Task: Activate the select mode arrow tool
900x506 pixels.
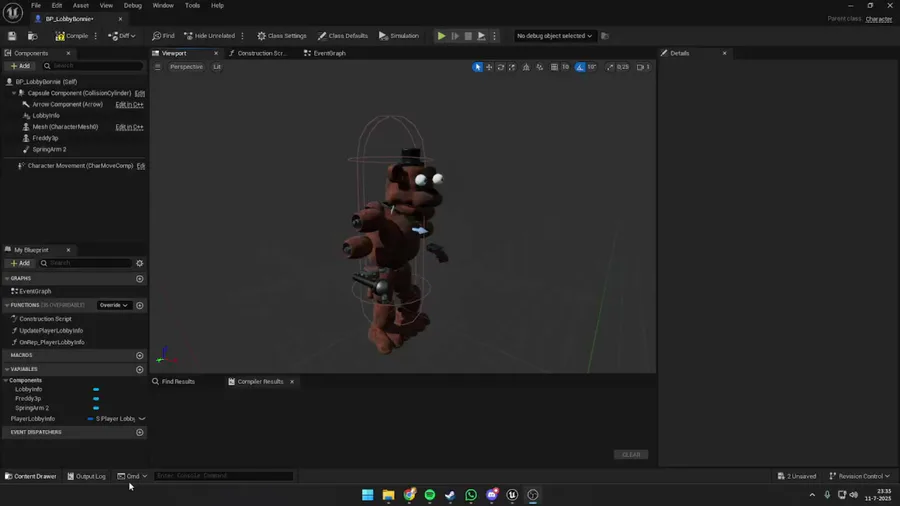Action: 478,67
